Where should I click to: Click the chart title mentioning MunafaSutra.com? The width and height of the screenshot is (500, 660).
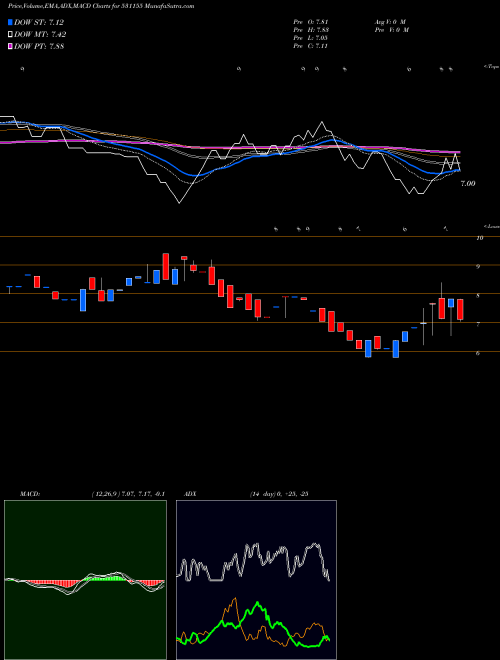(x=101, y=7)
